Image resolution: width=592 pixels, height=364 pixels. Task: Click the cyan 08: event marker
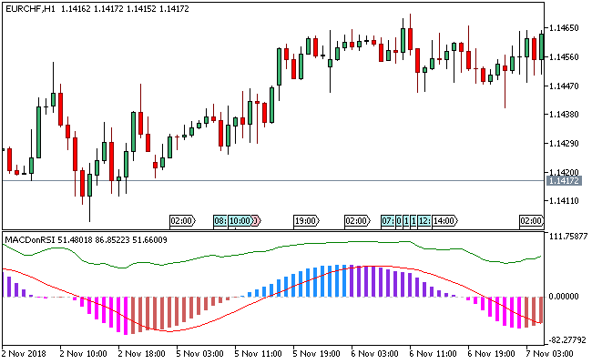coord(219,220)
